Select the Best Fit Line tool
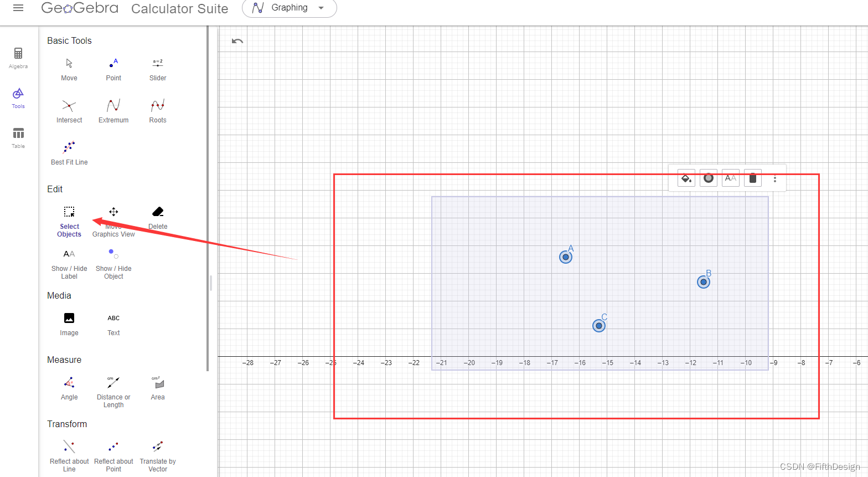Viewport: 868px width, 477px height. click(x=69, y=153)
